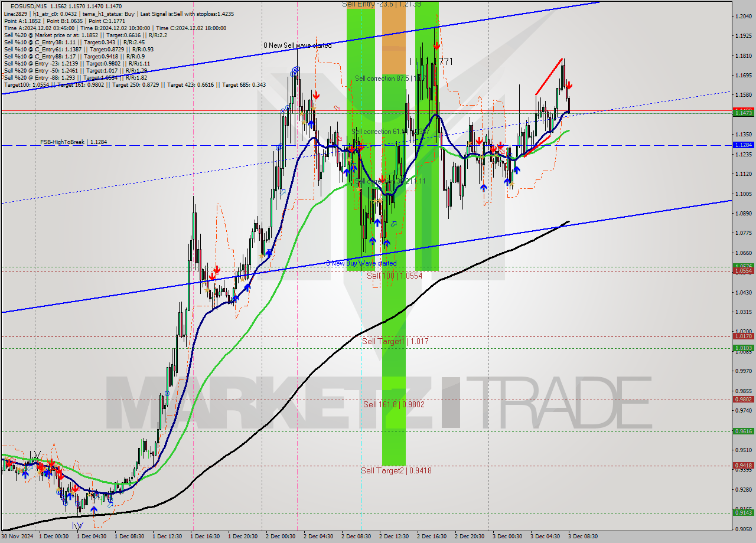Viewport: 756px width, 543px height.
Task: Click the green 0.9143 price tag
Action: tap(743, 512)
